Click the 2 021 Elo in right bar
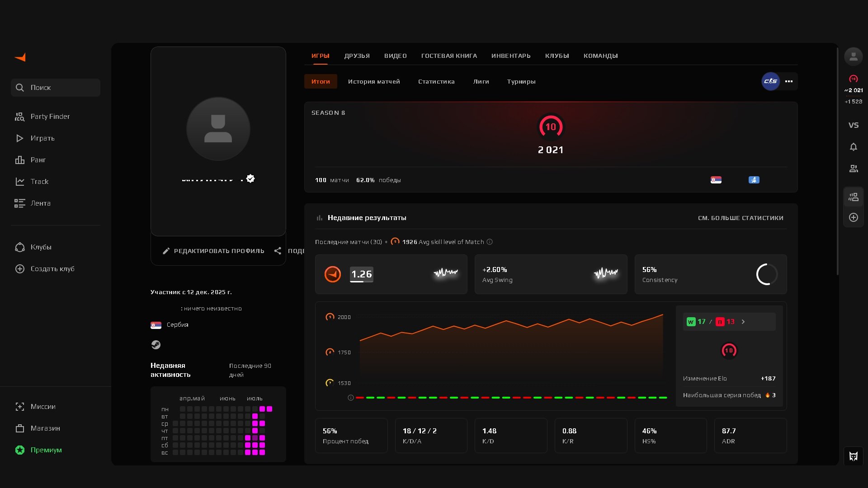 (854, 90)
